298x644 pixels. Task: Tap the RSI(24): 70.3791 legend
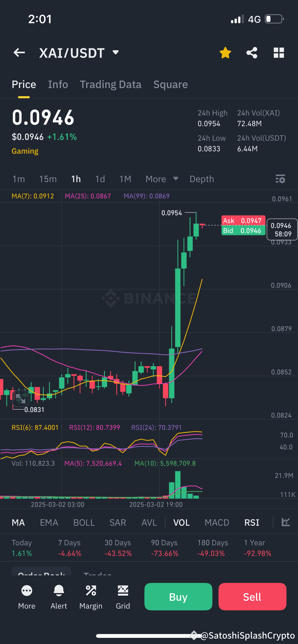point(157,427)
